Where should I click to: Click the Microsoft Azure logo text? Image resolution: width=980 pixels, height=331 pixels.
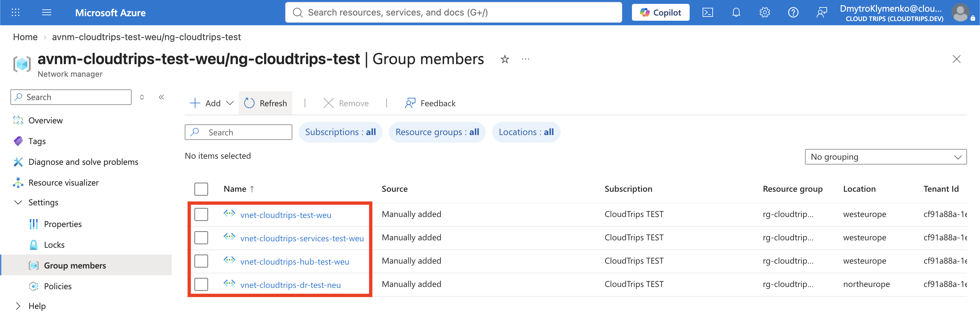(110, 13)
